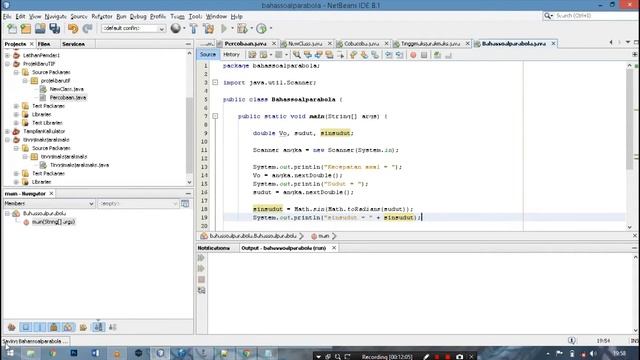Click the Open Project toolbar icon
The width and height of the screenshot is (640, 360).
[x=40, y=29]
